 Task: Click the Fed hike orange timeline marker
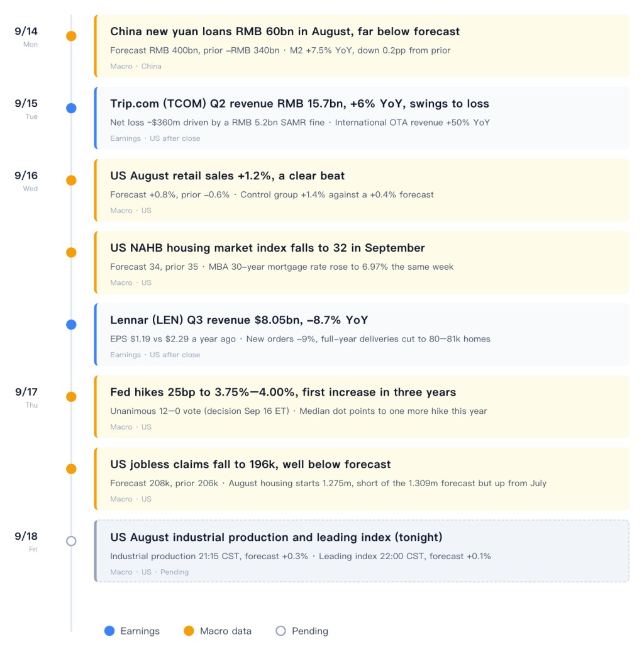point(72,397)
